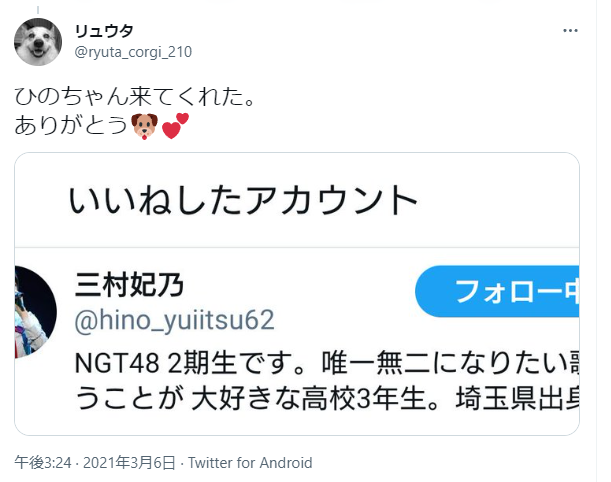Click the tweet text ひのちゃん来てくれた
This screenshot has width=611, height=482.
(134, 96)
